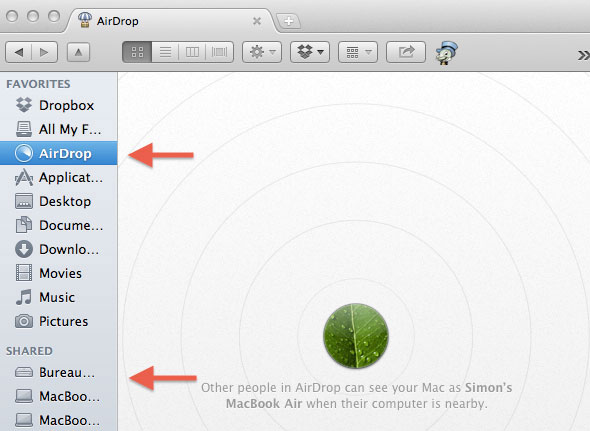
Task: Open Applications in the sidebar
Action: click(x=59, y=177)
